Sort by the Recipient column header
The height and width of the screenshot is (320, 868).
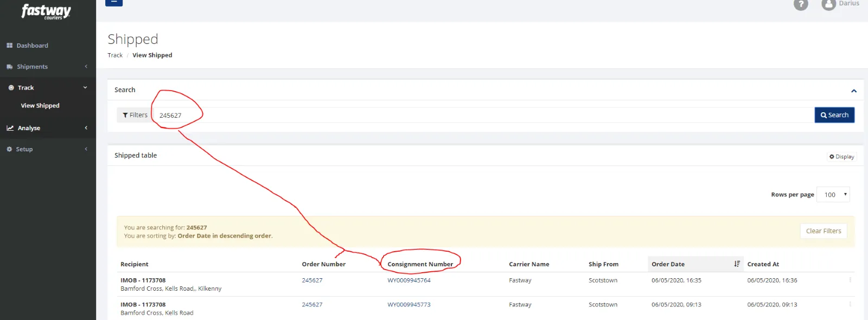coord(135,265)
